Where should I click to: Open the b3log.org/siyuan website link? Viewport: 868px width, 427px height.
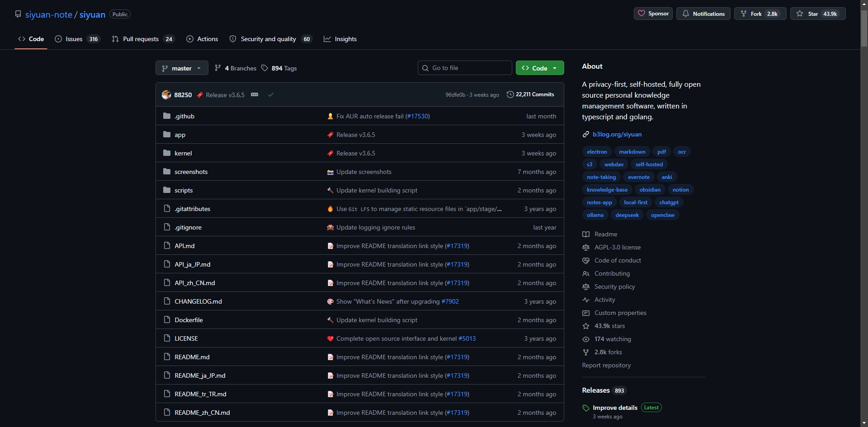(x=617, y=135)
